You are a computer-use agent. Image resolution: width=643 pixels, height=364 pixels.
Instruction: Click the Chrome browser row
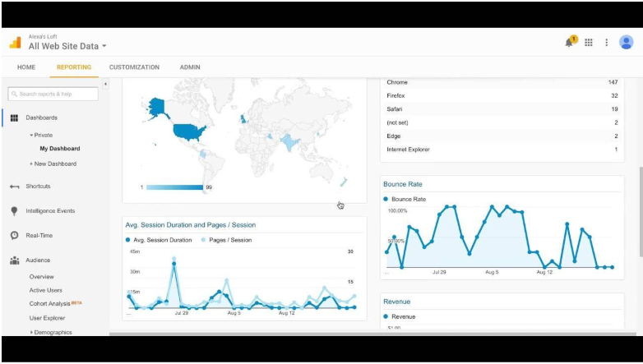coord(502,82)
